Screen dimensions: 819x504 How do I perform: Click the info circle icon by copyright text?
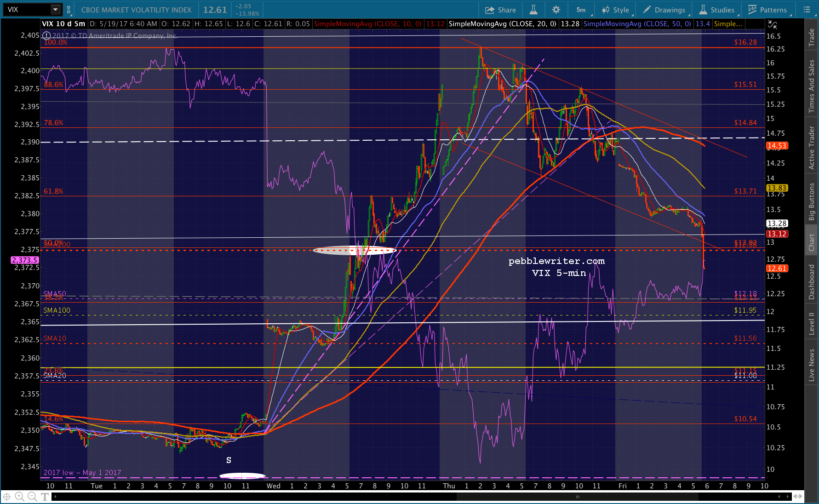click(46, 35)
